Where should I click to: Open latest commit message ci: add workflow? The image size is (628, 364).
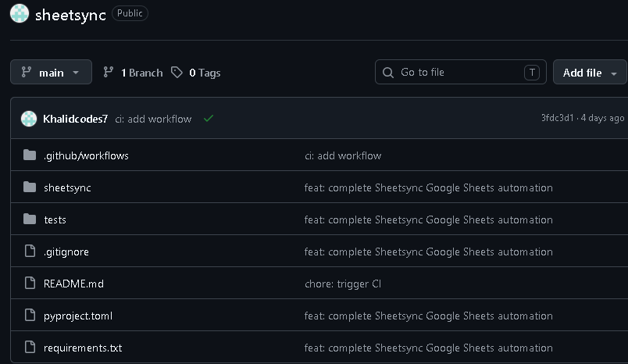pyautogui.click(x=153, y=119)
